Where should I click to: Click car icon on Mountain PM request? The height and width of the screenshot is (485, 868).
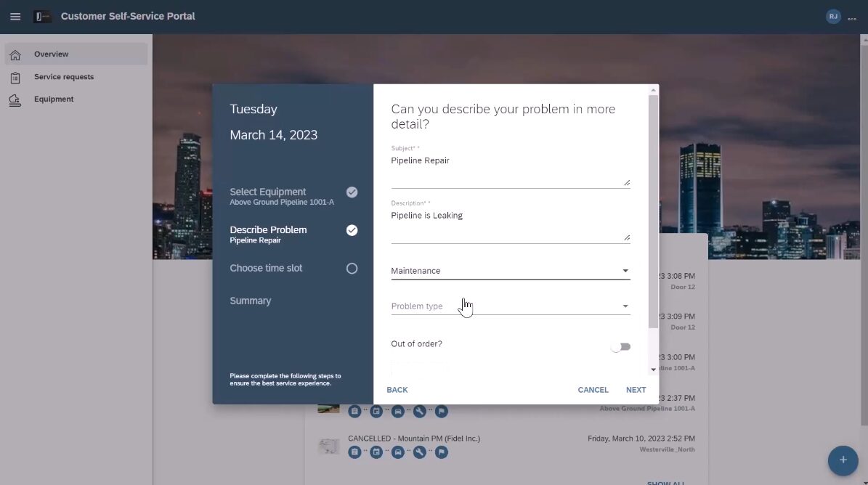(397, 452)
